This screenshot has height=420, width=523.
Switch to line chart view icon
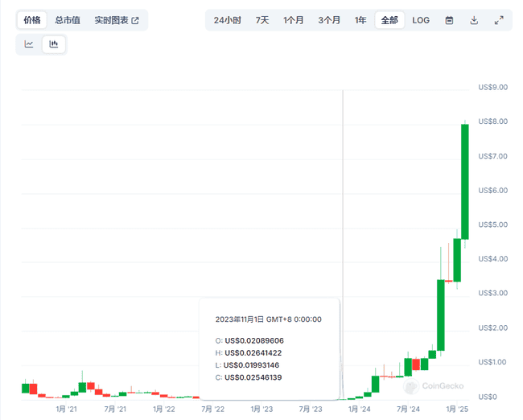coord(29,44)
